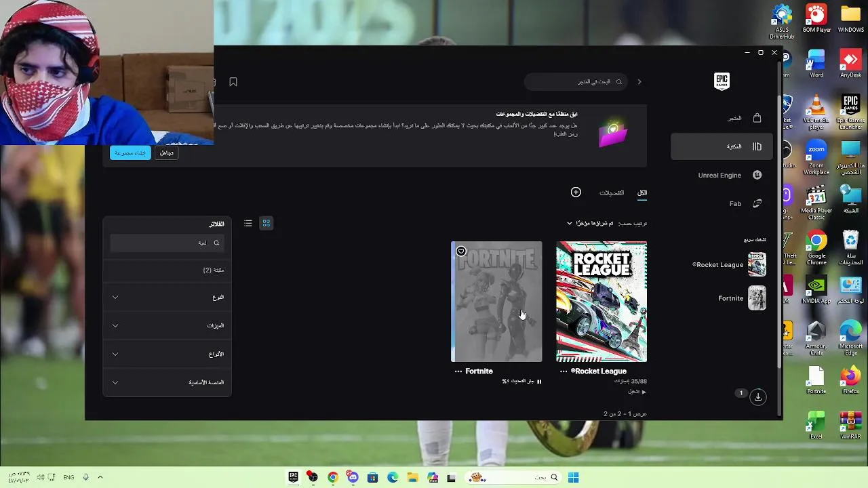Click Rocket League 35/88 achievements text
The width and height of the screenshot is (868, 488).
pos(631,382)
